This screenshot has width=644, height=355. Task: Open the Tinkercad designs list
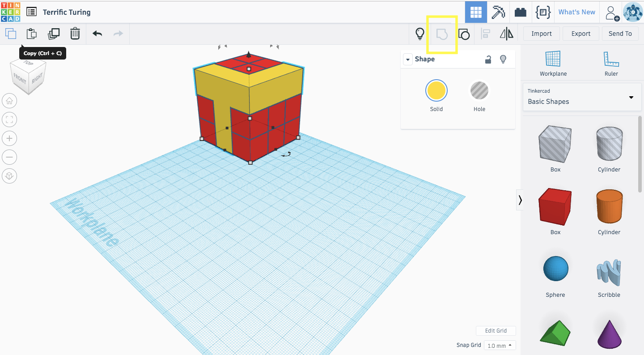point(31,12)
